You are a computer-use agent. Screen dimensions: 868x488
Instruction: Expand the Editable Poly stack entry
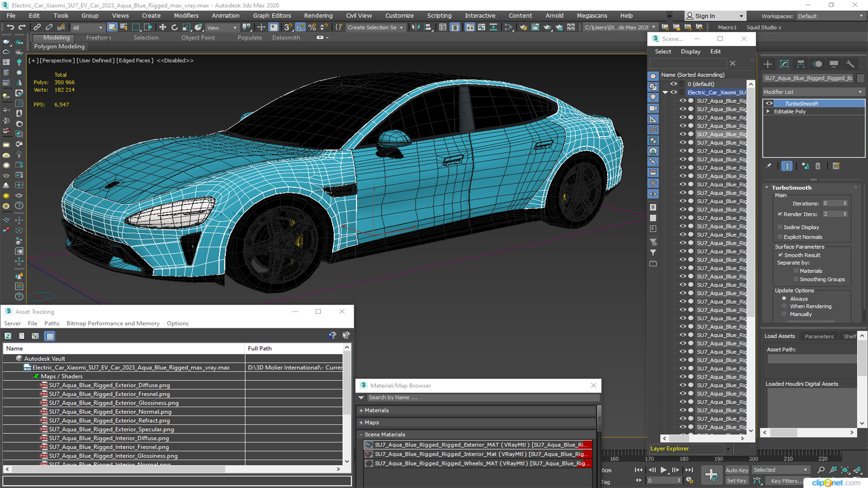point(768,112)
